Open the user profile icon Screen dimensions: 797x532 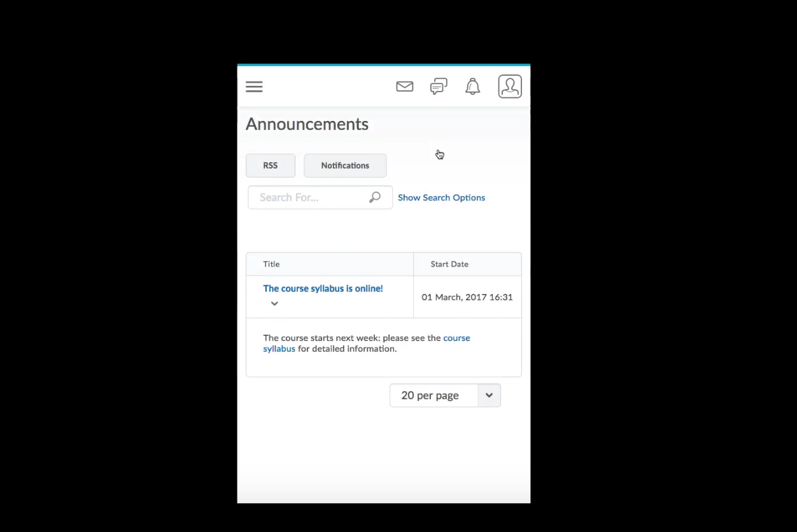tap(510, 87)
